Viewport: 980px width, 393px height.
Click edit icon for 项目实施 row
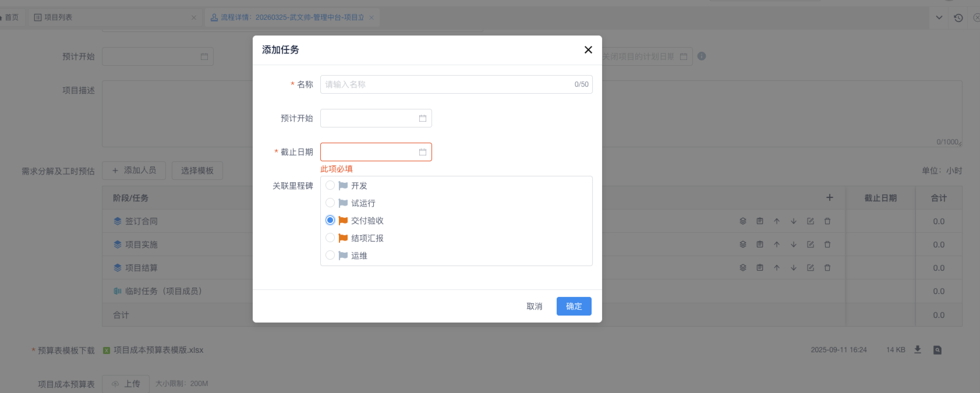(810, 245)
